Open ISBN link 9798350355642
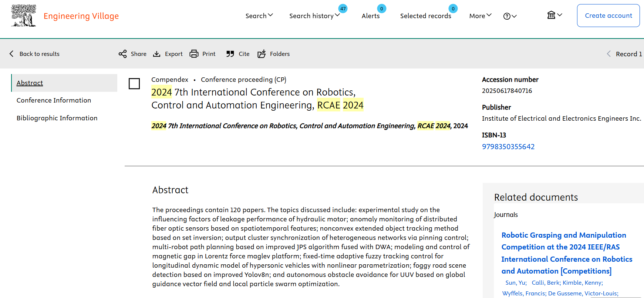This screenshot has height=298, width=644. click(x=508, y=147)
